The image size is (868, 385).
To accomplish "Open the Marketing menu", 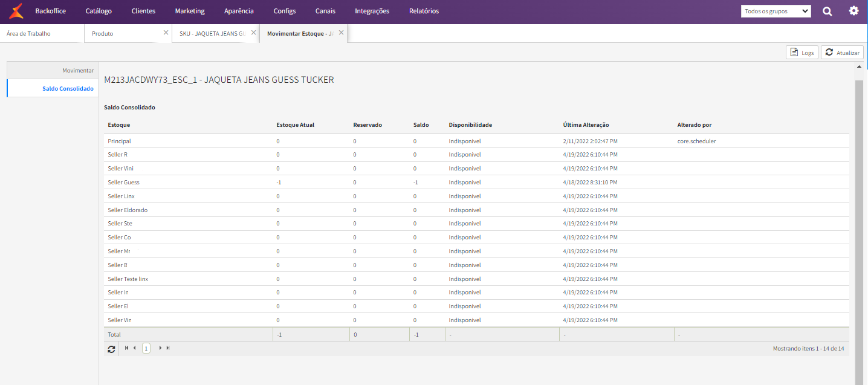I will coord(190,11).
